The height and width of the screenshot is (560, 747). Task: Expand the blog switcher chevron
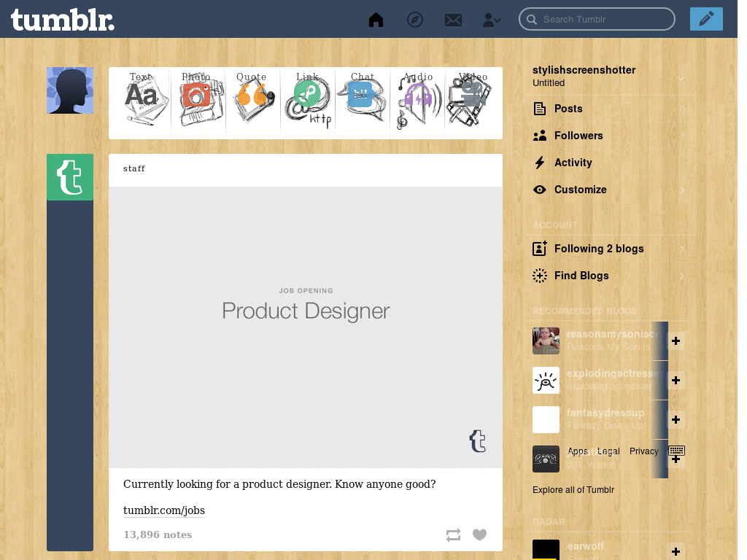coord(681,79)
